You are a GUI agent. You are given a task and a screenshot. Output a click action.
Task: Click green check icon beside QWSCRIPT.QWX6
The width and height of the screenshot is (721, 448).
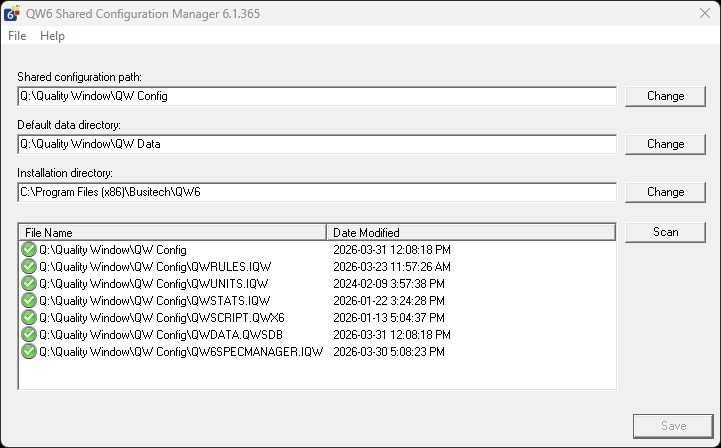pyautogui.click(x=29, y=318)
